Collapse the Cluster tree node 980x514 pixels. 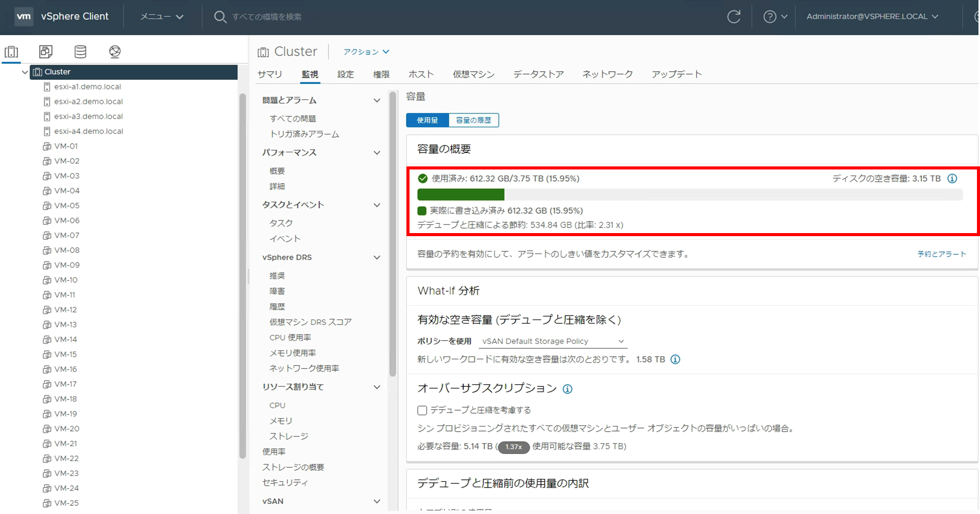[24, 72]
